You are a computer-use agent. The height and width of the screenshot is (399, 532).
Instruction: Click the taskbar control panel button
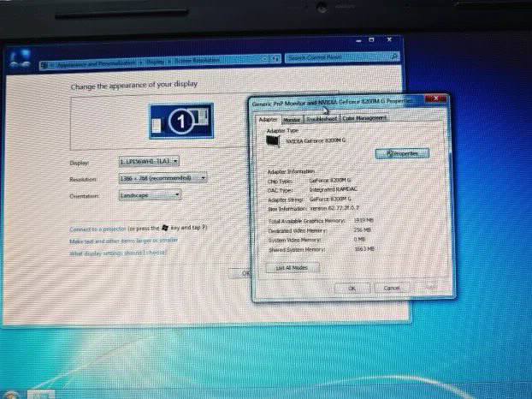coord(41,395)
